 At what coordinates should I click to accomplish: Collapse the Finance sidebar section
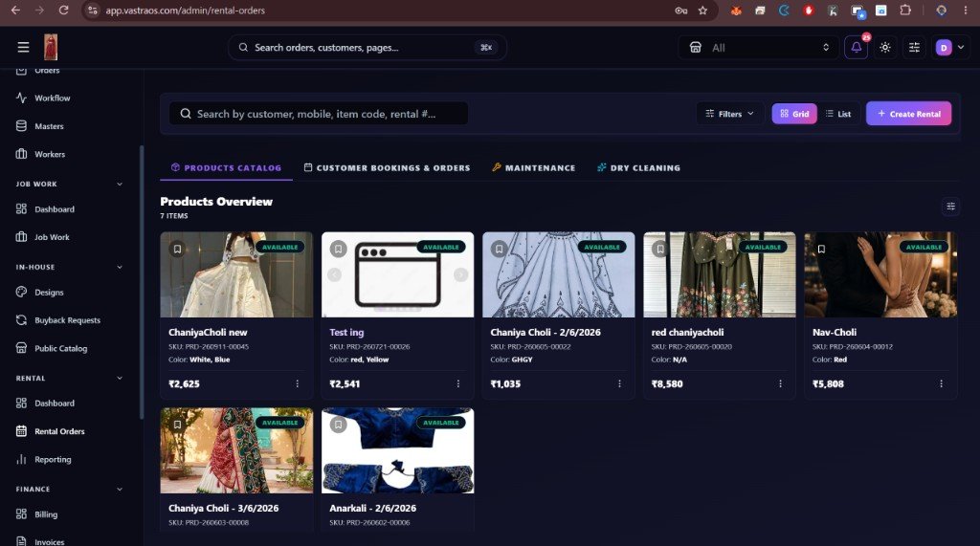(120, 490)
